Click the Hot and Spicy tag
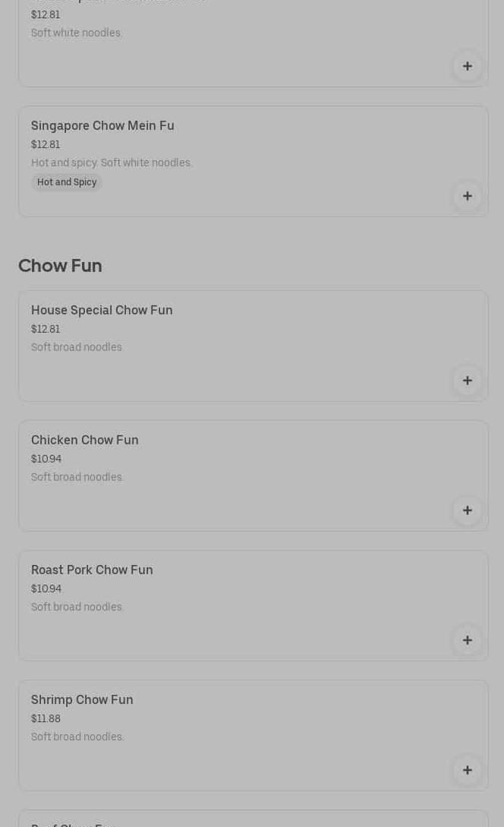 67,182
